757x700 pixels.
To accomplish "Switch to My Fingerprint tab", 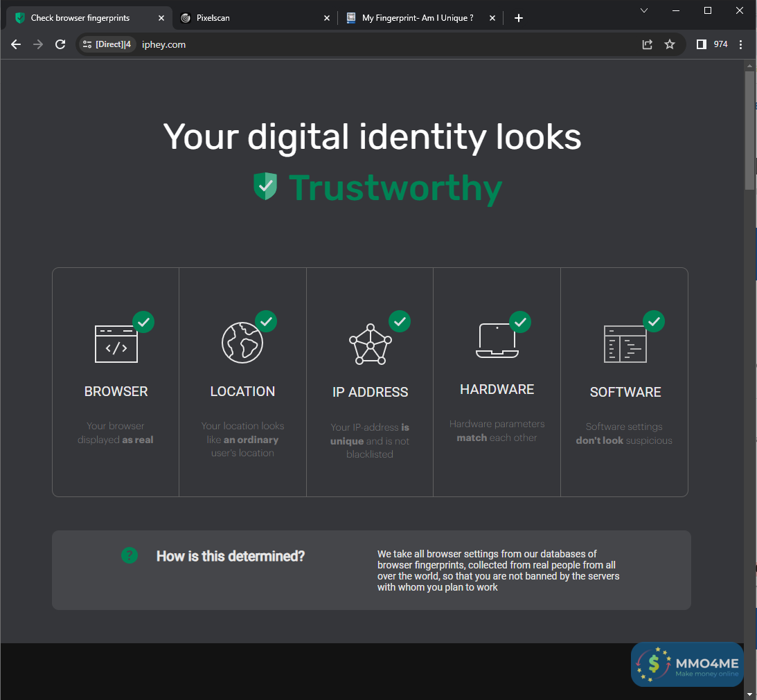I will [x=418, y=18].
